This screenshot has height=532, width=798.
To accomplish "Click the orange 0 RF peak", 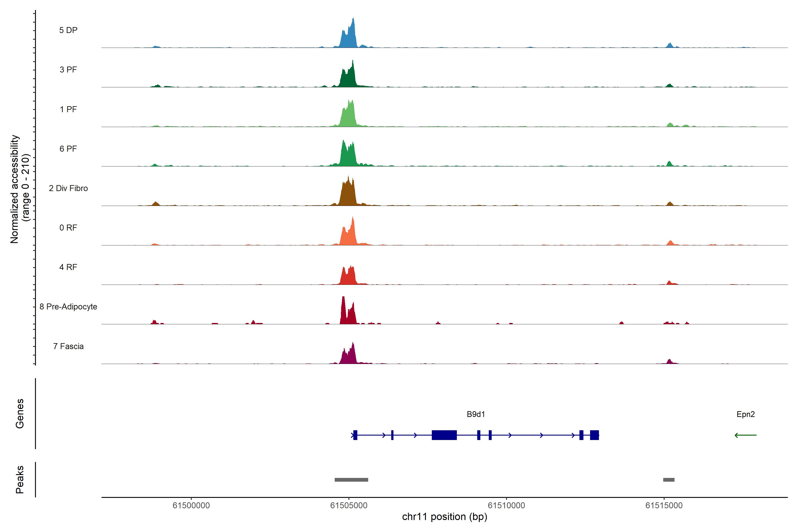I will coord(349,236).
